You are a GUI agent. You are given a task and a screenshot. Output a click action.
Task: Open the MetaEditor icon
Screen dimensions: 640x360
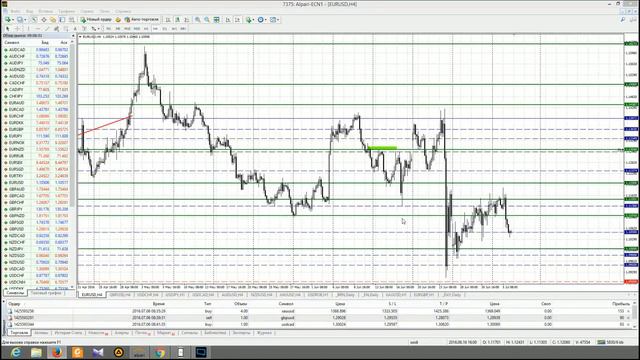[x=118, y=20]
